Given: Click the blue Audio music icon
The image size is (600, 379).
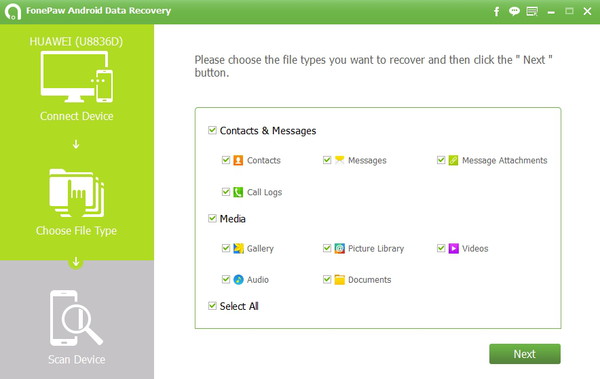Looking at the screenshot, I should [x=238, y=279].
